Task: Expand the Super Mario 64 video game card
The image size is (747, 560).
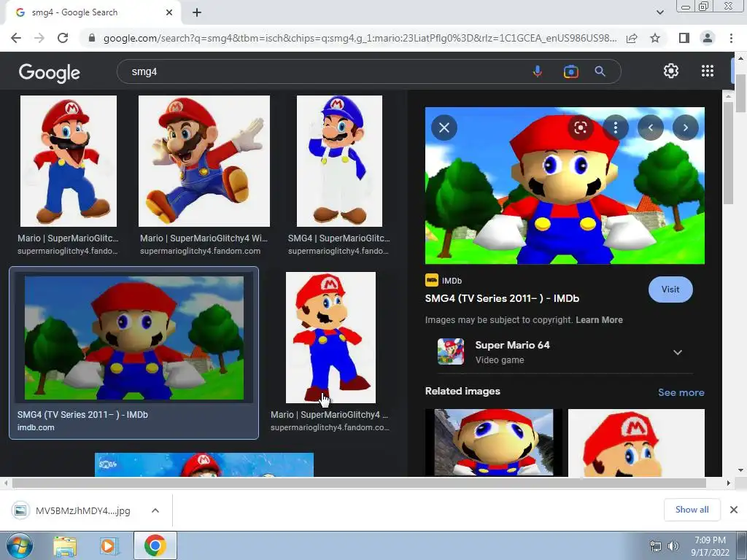Action: 678,352
